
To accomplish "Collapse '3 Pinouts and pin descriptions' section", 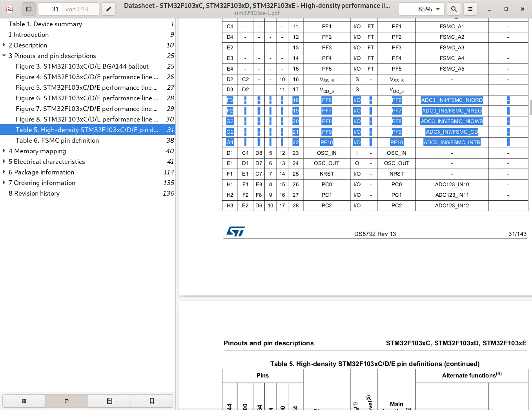I will pos(4,56).
